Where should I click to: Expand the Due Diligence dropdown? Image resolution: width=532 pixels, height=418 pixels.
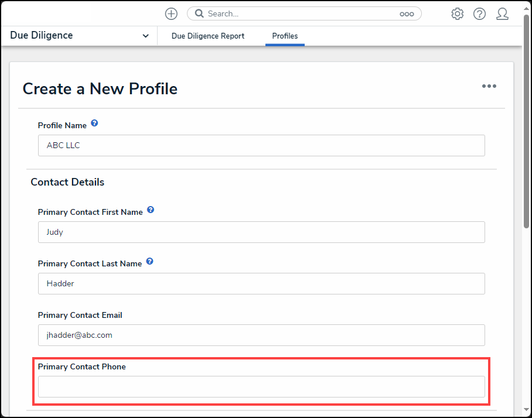[145, 36]
